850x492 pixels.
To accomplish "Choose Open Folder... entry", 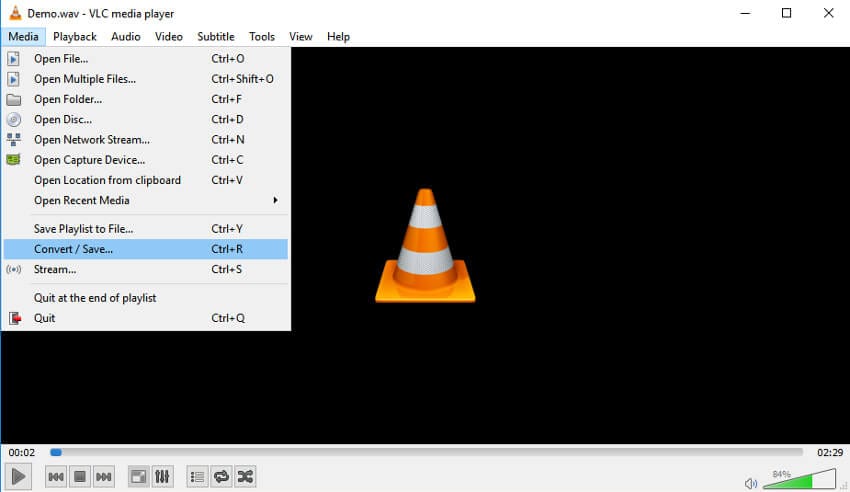I will click(145, 99).
